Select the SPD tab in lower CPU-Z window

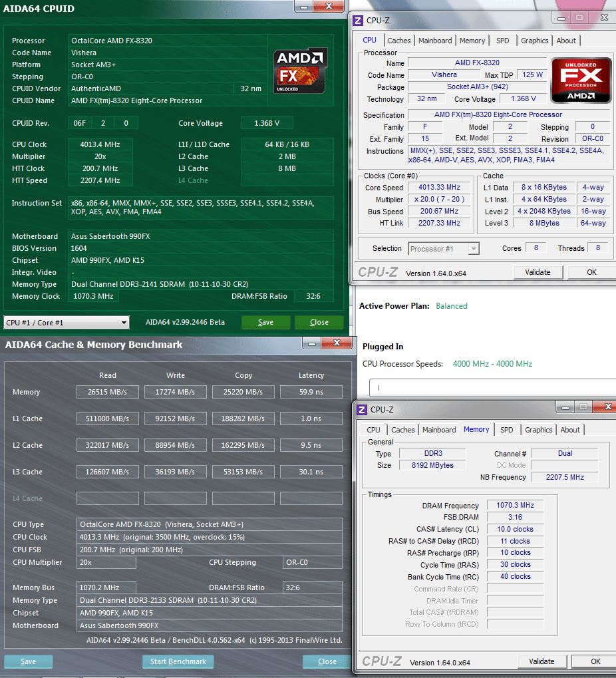[506, 430]
